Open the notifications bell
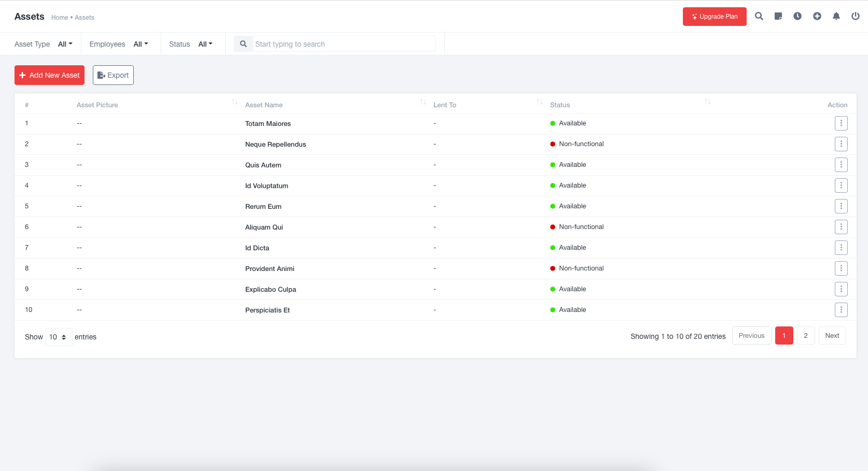Image resolution: width=868 pixels, height=471 pixels. (836, 16)
